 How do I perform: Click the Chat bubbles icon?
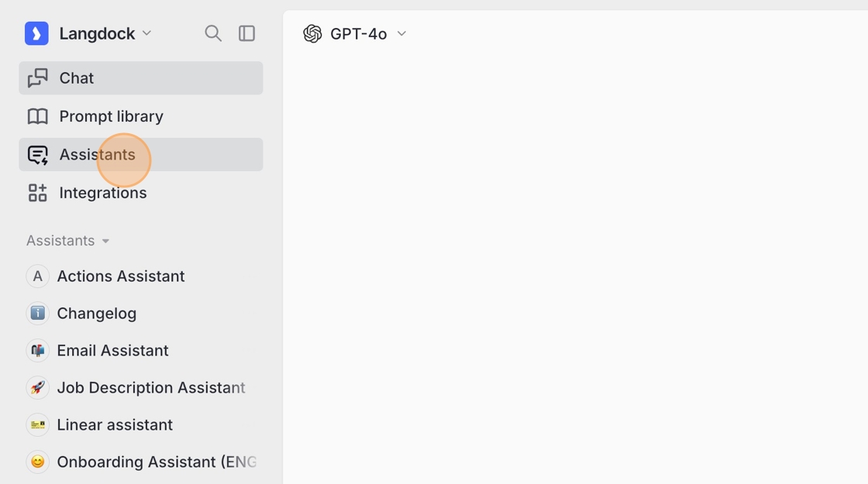coord(38,78)
